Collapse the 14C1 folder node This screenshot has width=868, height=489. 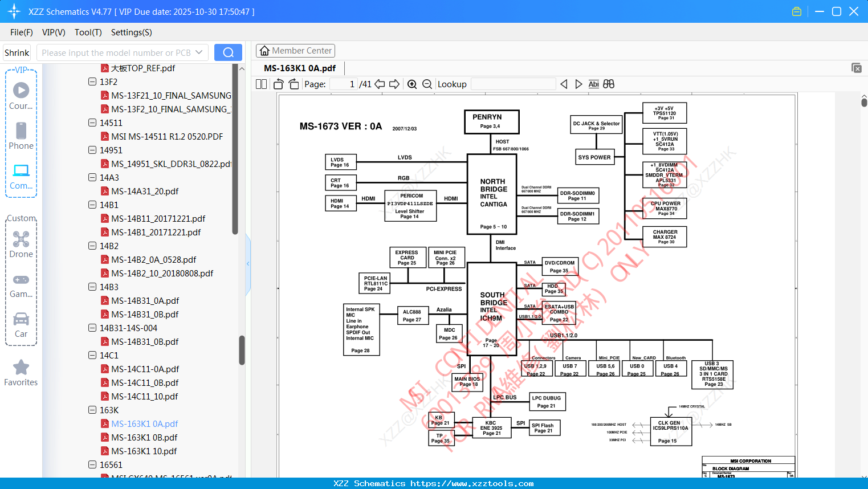tap(92, 355)
